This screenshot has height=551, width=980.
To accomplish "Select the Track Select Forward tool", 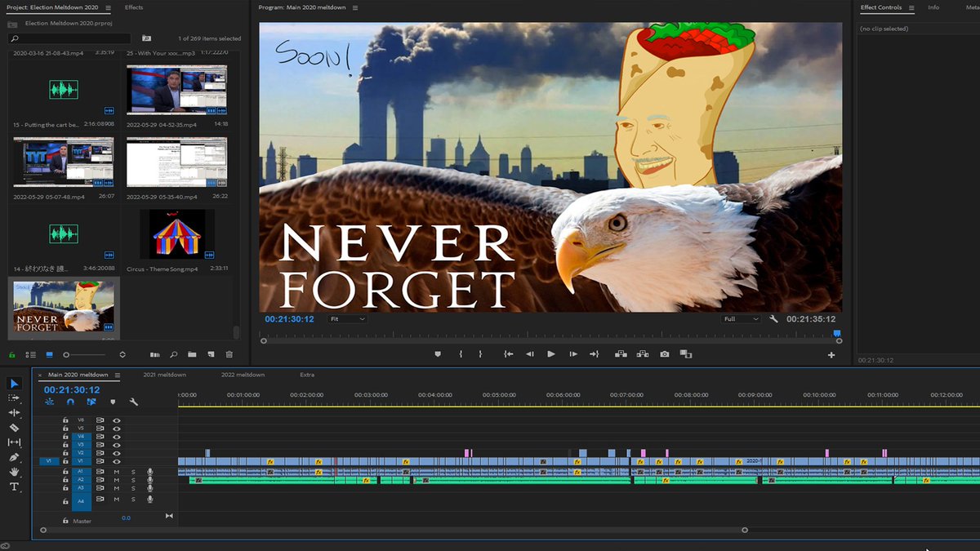I will [14, 398].
